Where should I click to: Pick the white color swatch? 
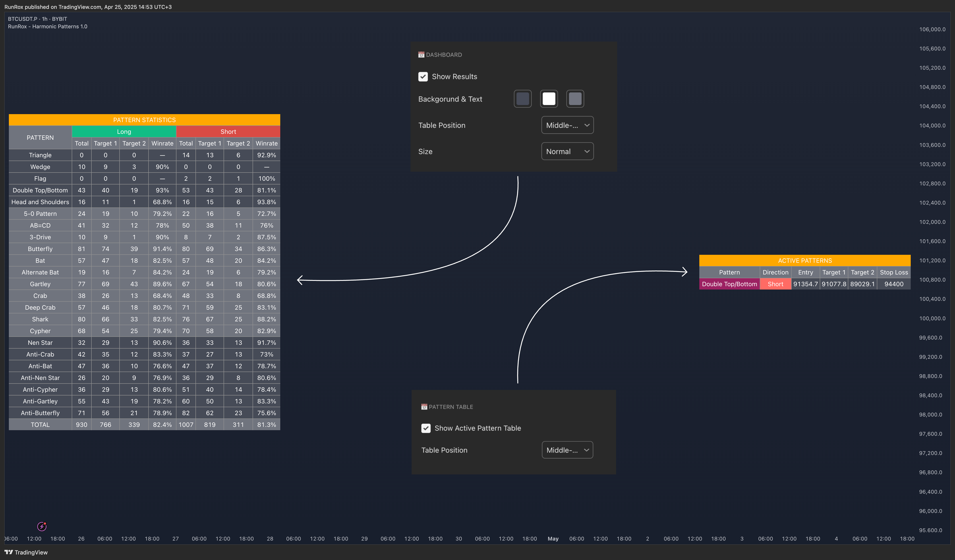549,99
